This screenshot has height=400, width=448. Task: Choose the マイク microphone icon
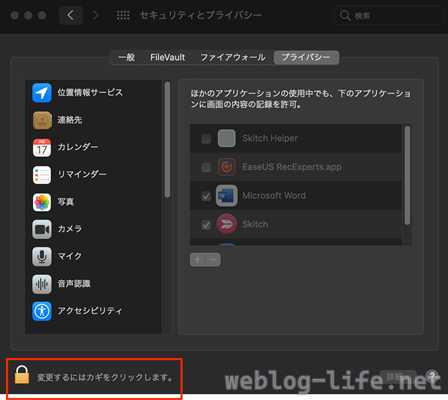(42, 256)
